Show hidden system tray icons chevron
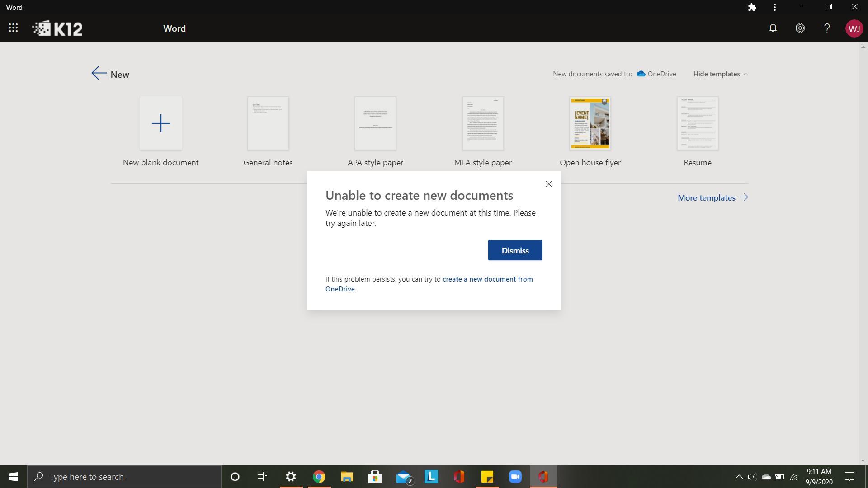This screenshot has width=868, height=488. point(739,477)
